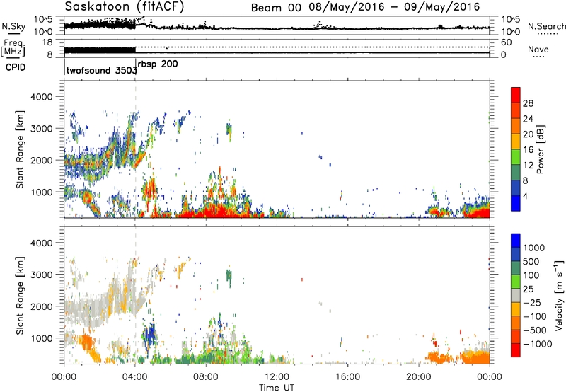Image resolution: width=566 pixels, height=392 pixels.
Task: Click the 'Slant Range [km]' label of the power panel
Action: (x=20, y=149)
